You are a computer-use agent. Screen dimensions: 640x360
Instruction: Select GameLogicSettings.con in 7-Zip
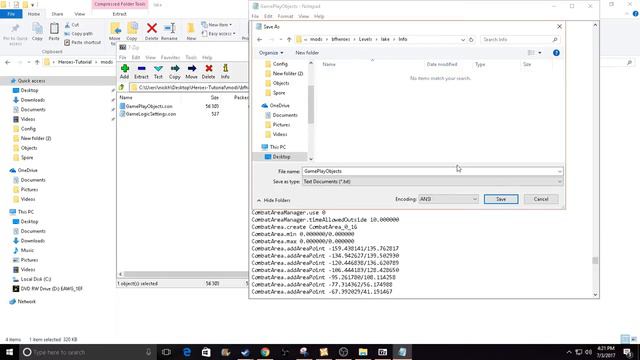(148, 114)
